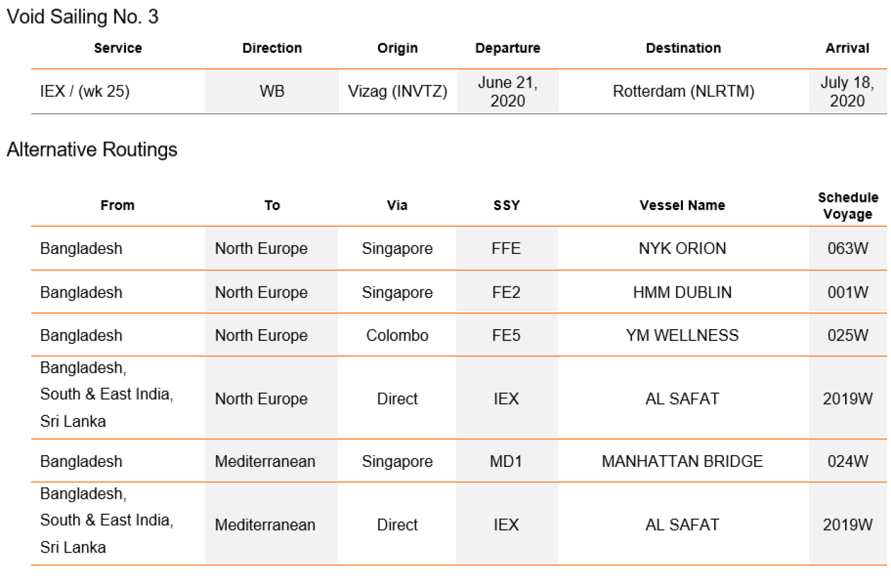Click the Service column header
This screenshot has width=891, height=588.
(118, 48)
